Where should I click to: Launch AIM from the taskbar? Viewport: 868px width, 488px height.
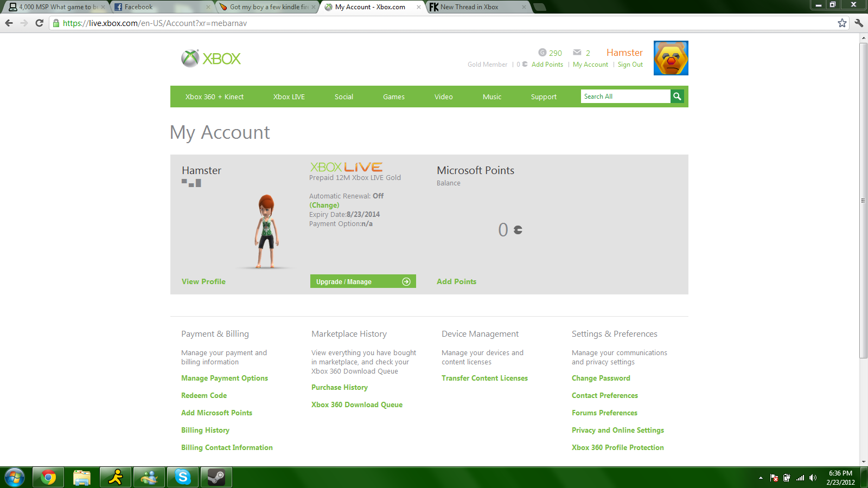tap(116, 478)
